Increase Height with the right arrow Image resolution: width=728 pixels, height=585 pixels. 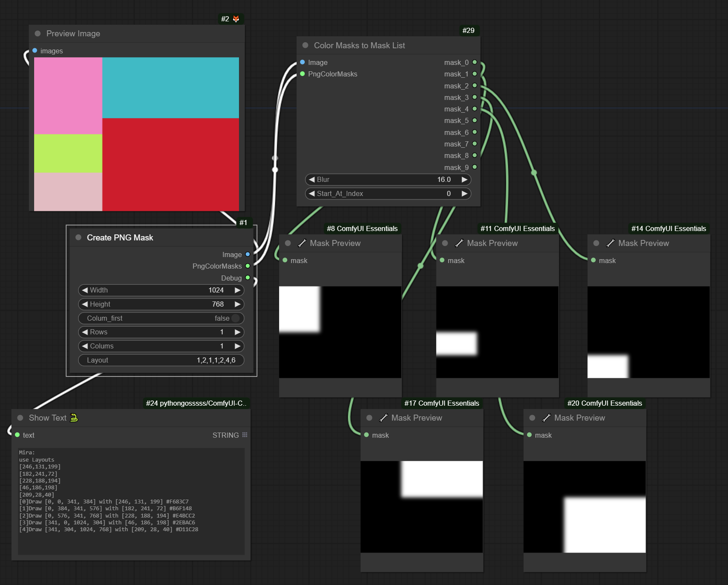point(237,304)
